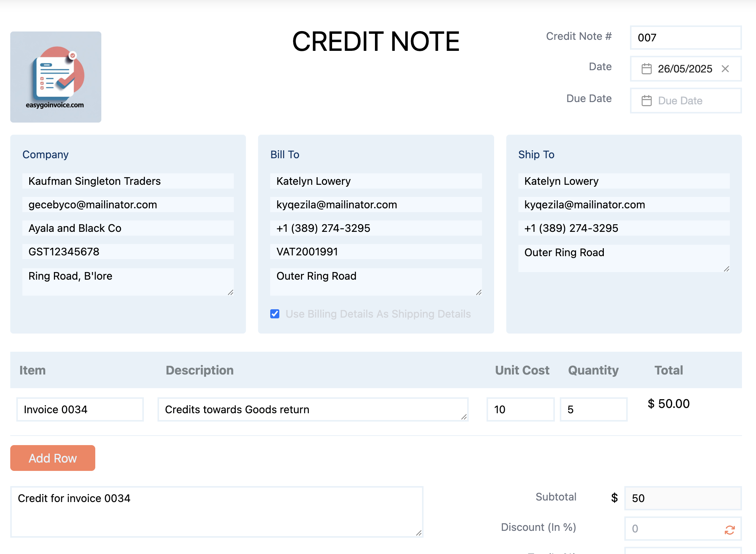Edit the Unit Cost field showing 10
This screenshot has width=756, height=554.
(x=520, y=409)
